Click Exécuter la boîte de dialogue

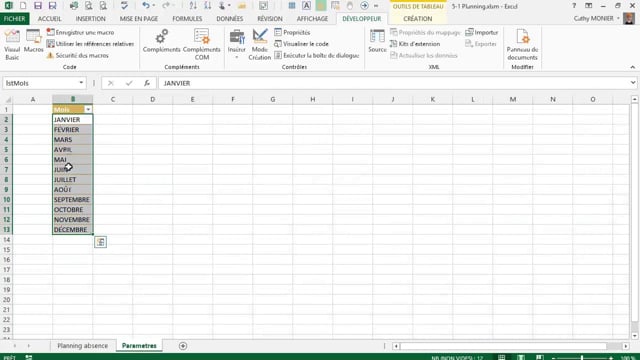317,55
